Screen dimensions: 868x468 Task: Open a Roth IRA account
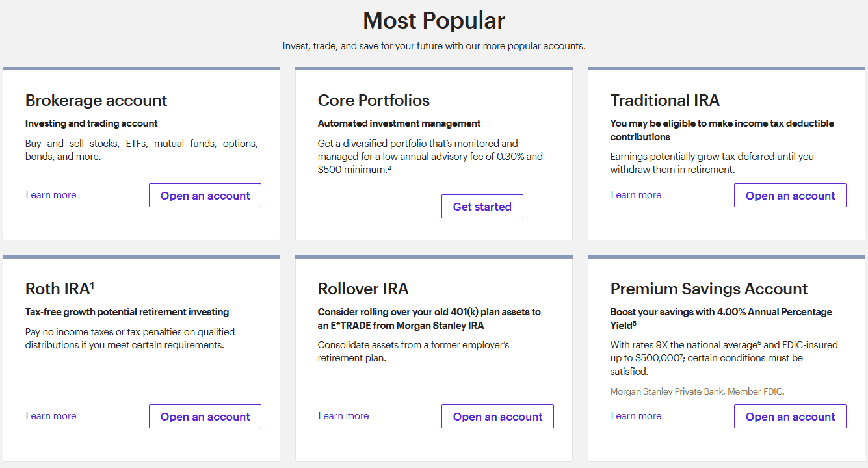click(x=205, y=416)
